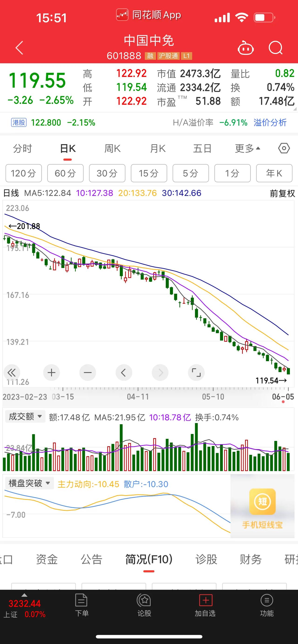Open stock search magnifier icon
This screenshot has height=644, width=298.
[276, 47]
